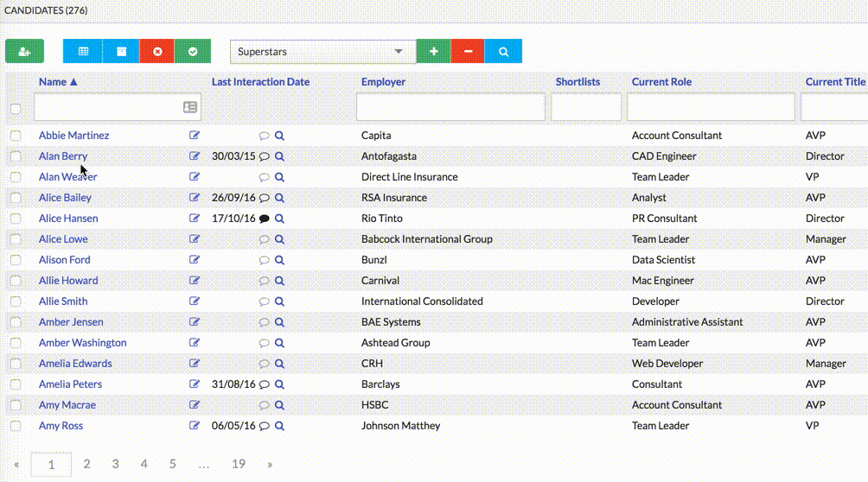Screen dimensions: 868x482
Task: Select the Amy Ross row checkbox
Action: [x=16, y=426]
